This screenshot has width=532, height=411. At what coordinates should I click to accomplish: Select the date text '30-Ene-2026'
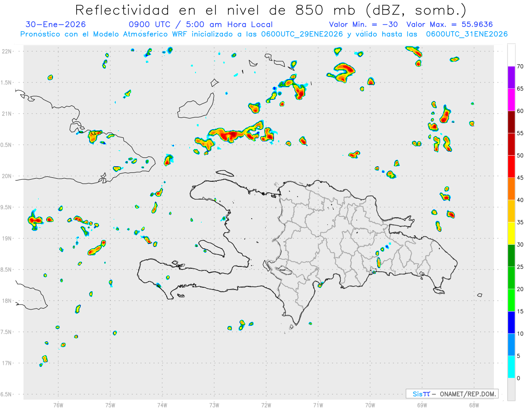click(x=56, y=24)
